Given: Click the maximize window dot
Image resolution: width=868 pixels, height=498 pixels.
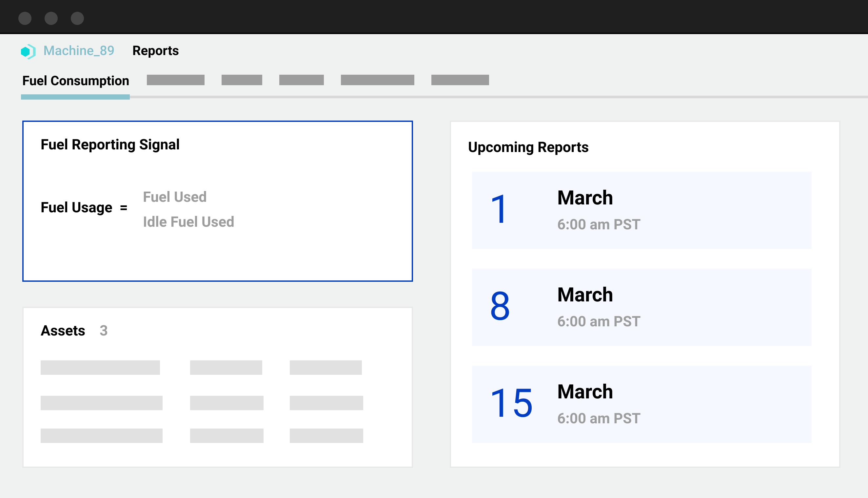Looking at the screenshot, I should point(77,18).
